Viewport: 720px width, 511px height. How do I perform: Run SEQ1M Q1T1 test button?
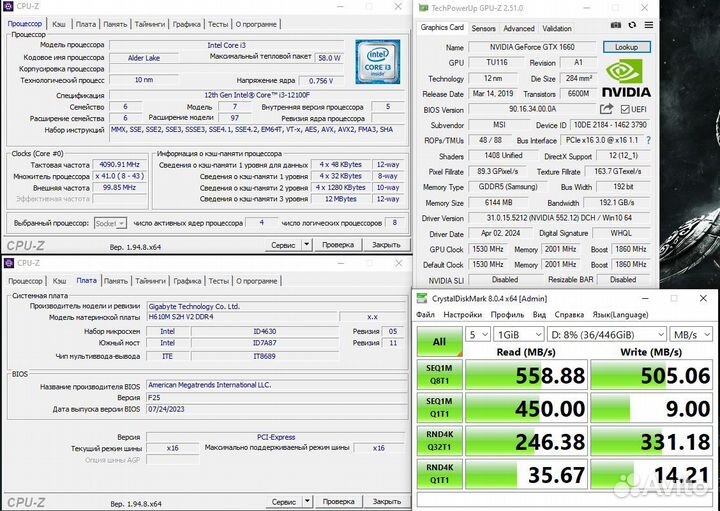439,407
